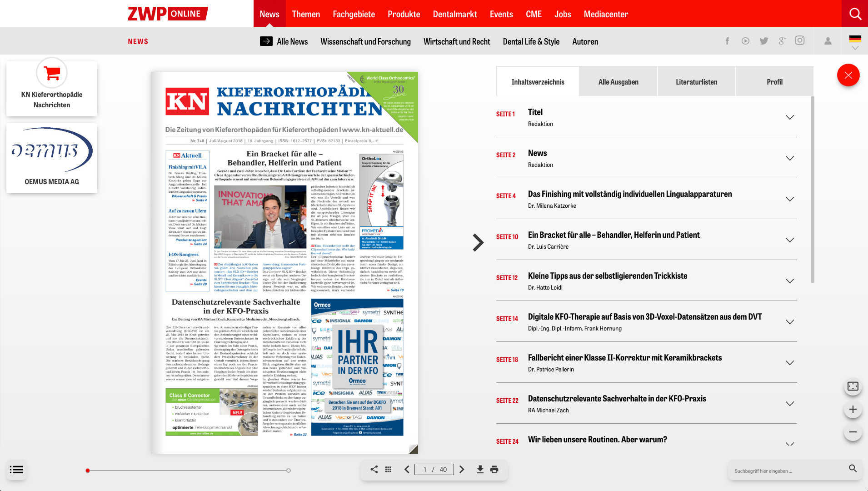Click the red NEWS section label

click(x=138, y=41)
